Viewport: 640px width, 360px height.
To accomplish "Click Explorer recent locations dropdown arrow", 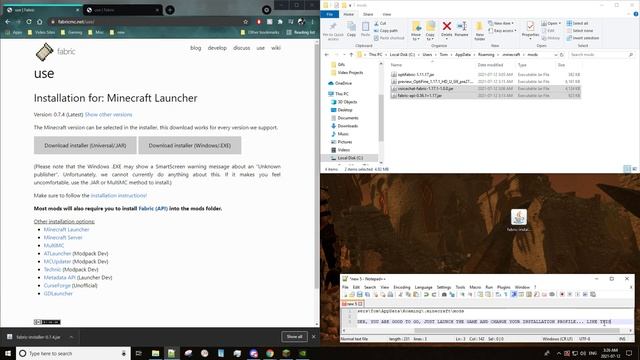I will (344, 55).
